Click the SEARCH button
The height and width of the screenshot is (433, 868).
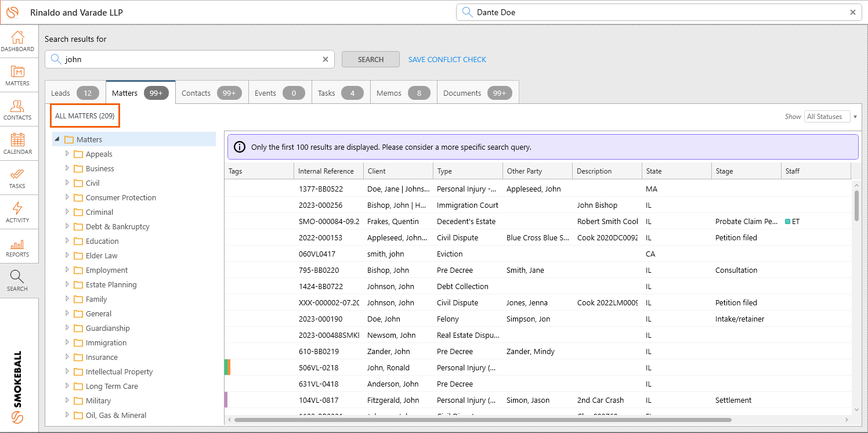tap(371, 59)
